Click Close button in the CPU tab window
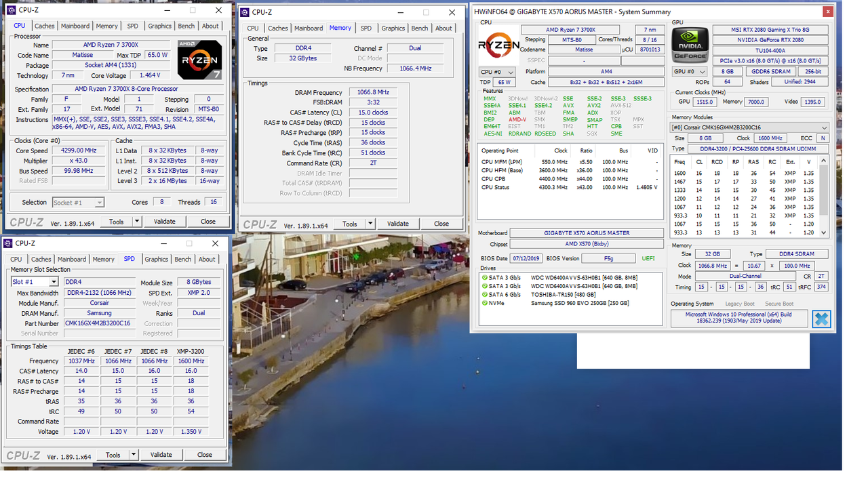Image resolution: width=868 pixels, height=488 pixels. 208,222
